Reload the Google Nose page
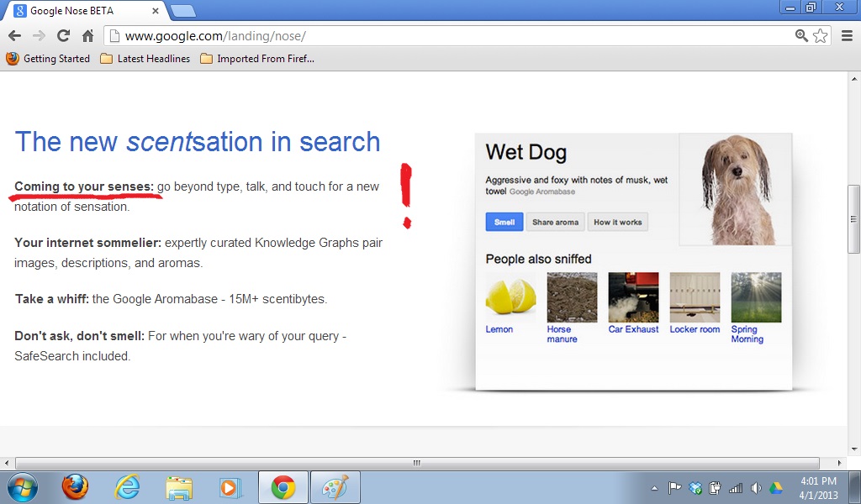This screenshot has width=861, height=504. 63,36
